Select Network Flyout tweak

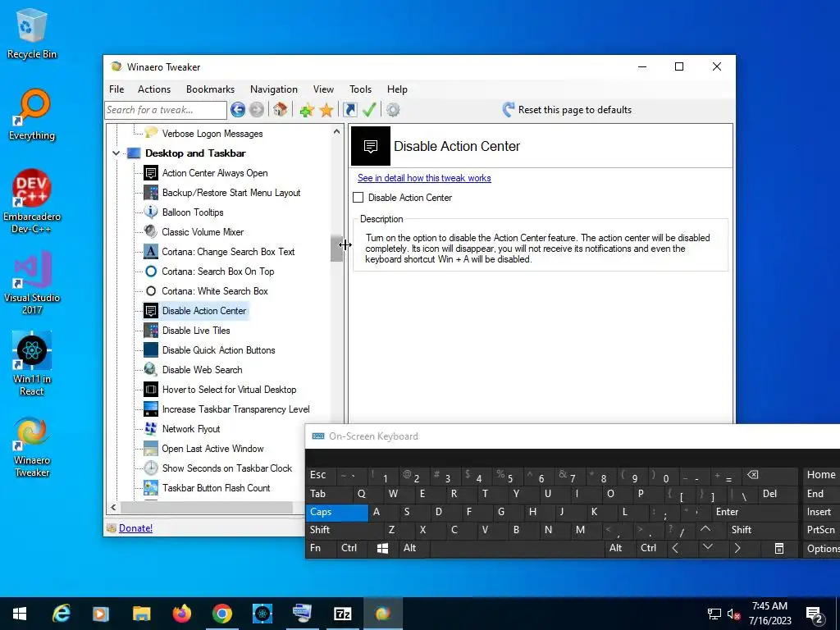click(191, 429)
